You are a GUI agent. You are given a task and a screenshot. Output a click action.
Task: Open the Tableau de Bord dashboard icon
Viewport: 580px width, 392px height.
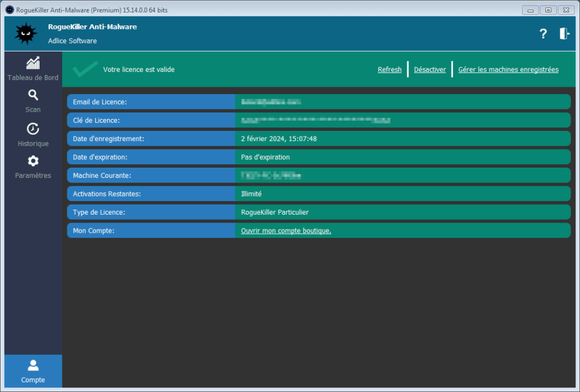click(33, 63)
